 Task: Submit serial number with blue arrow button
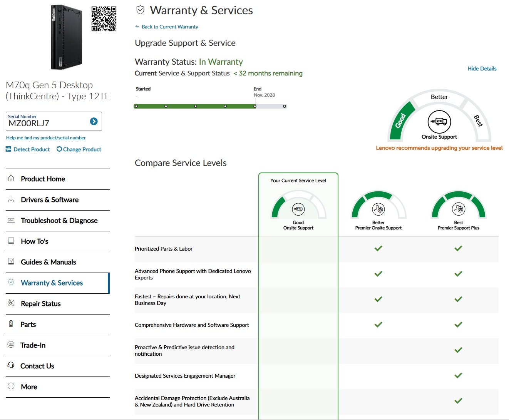coord(94,121)
